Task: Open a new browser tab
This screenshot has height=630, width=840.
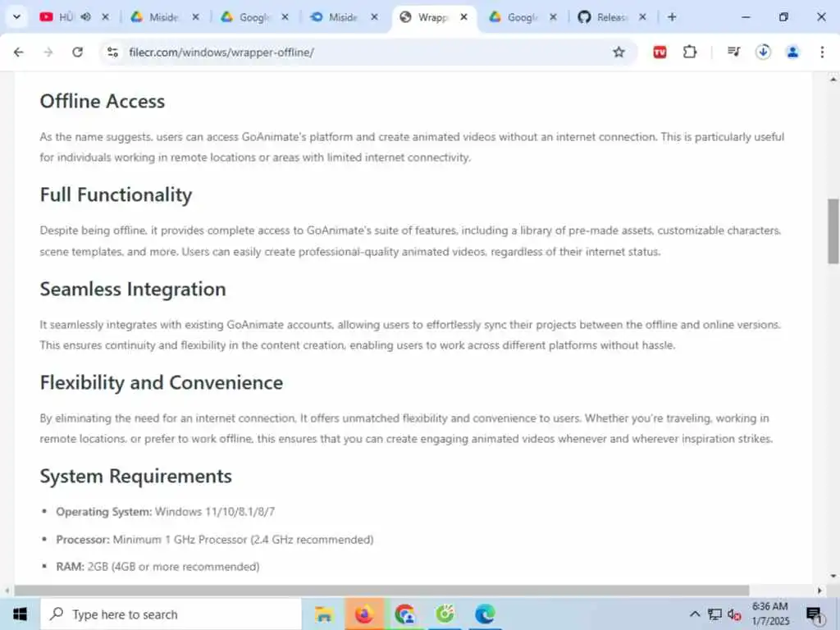Action: (672, 17)
